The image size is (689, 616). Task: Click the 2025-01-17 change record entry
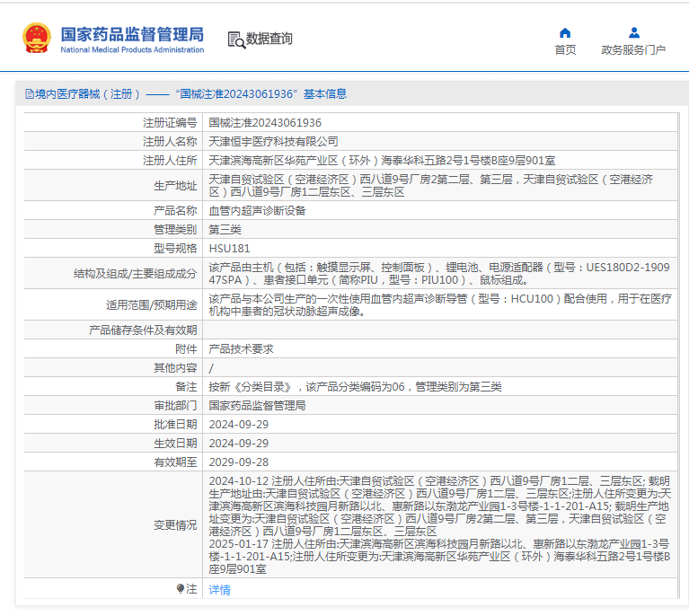439,556
